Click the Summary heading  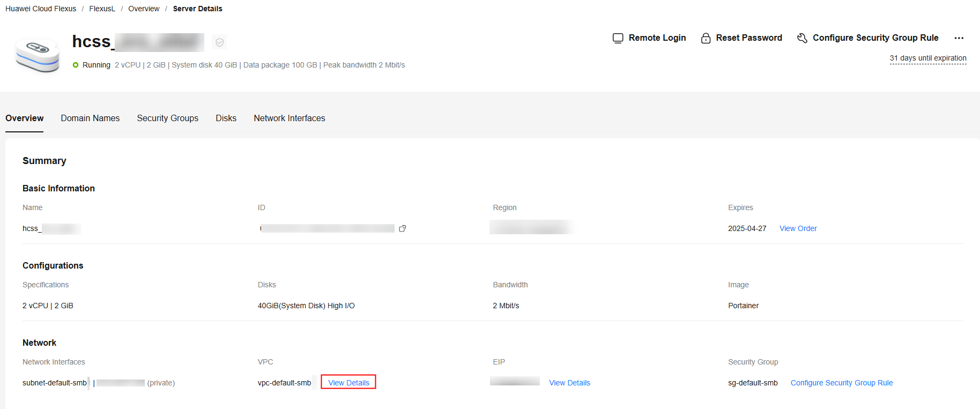44,161
